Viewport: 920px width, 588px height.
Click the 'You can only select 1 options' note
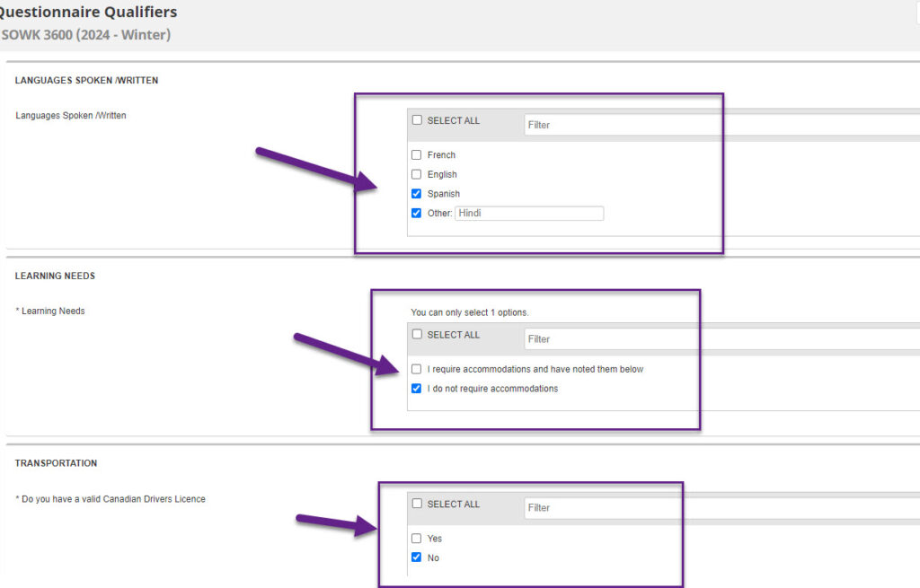click(469, 312)
